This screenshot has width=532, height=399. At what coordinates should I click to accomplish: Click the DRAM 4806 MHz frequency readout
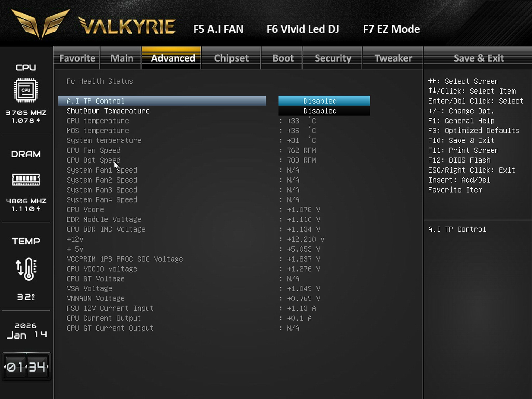click(x=26, y=201)
